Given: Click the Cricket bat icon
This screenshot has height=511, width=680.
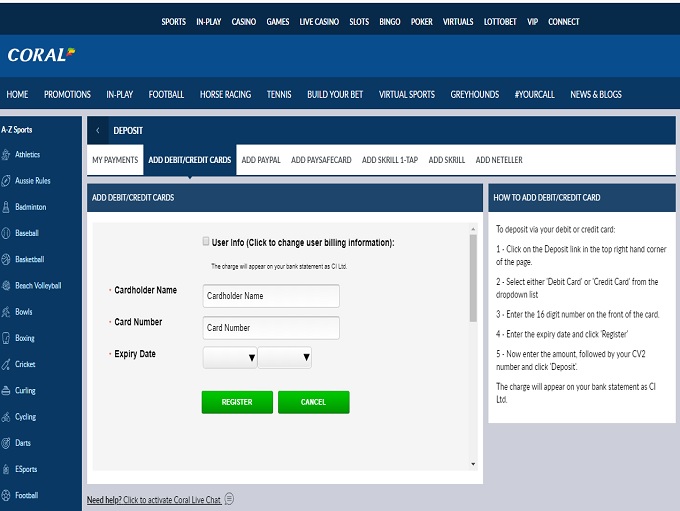Looking at the screenshot, I should pos(6,364).
